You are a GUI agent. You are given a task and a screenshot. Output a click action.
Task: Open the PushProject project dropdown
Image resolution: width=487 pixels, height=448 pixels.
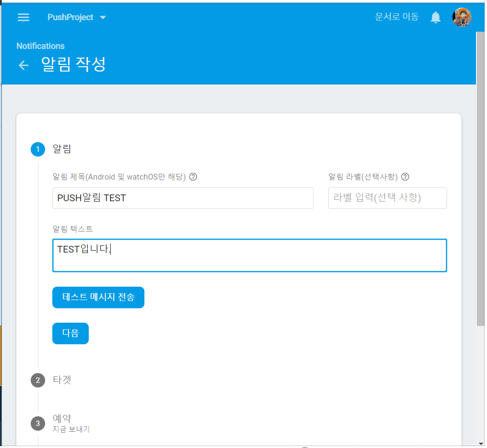point(77,17)
